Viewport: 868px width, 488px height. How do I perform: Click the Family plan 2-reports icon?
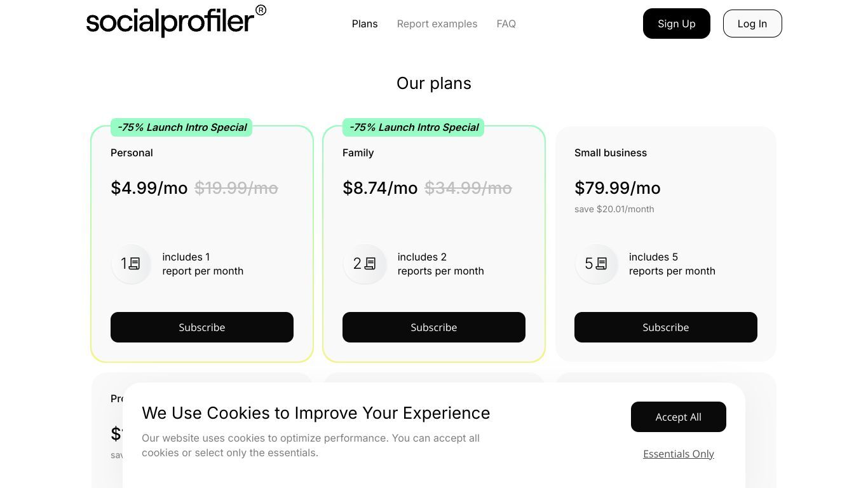click(365, 264)
